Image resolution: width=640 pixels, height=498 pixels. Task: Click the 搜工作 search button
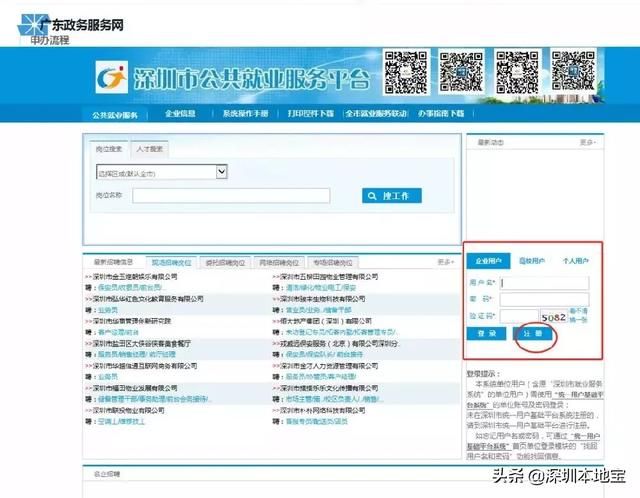click(x=392, y=196)
